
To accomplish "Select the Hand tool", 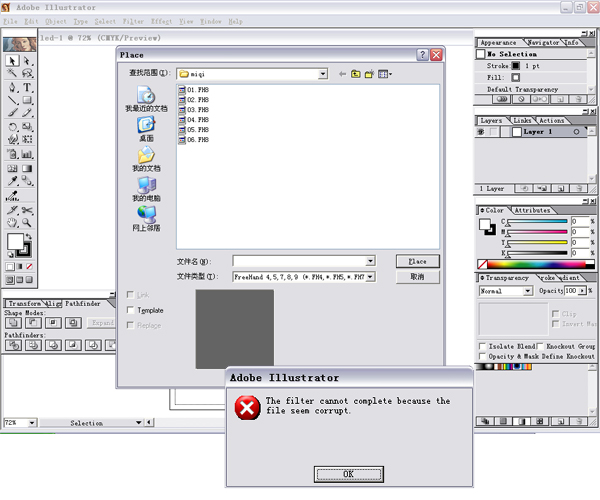I will [12, 222].
